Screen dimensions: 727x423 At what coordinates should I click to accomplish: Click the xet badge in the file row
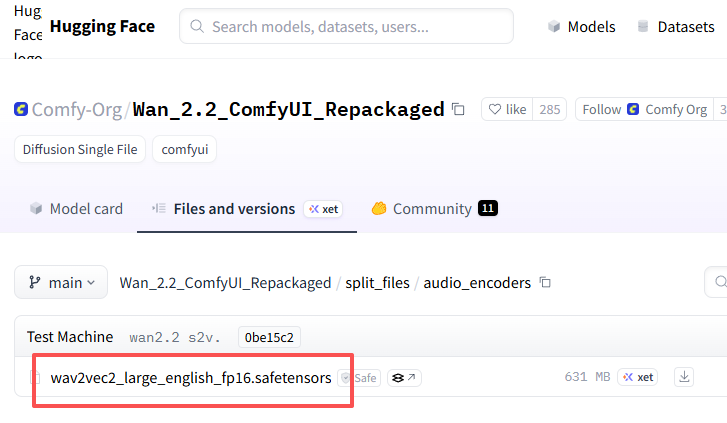pos(638,377)
